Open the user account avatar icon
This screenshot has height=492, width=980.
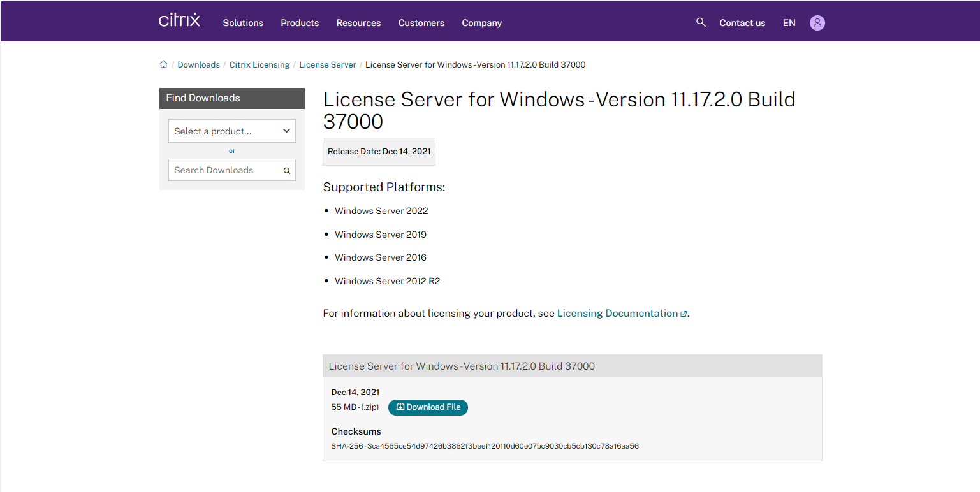pyautogui.click(x=817, y=23)
